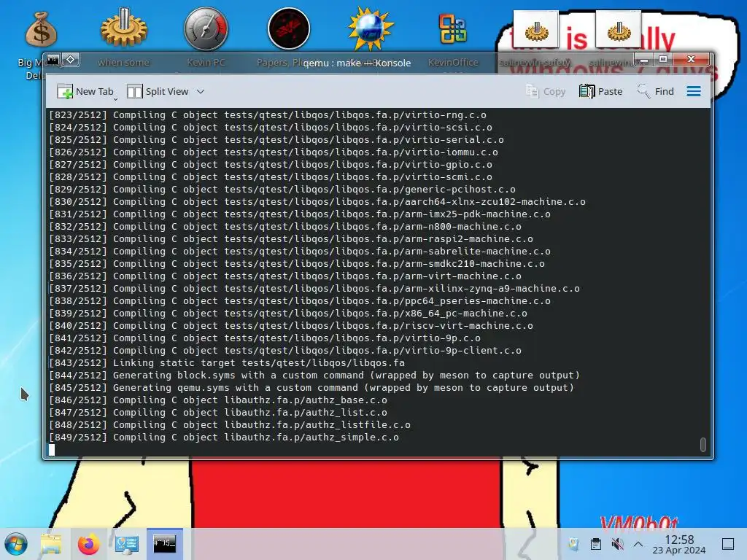This screenshot has width=747, height=560.
Task: Click the Konsole window menu icon
Action: (53, 60)
